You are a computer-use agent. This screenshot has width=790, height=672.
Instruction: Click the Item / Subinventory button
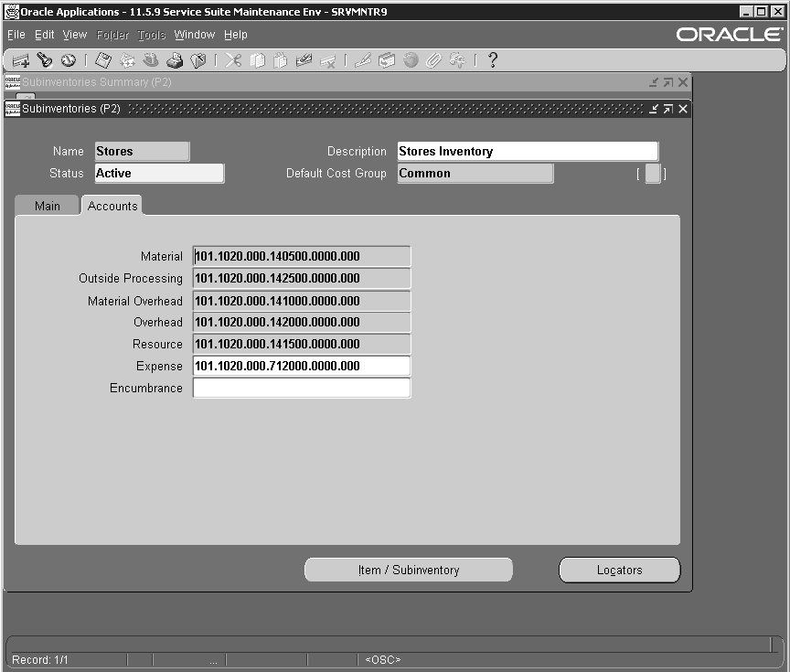[409, 570]
